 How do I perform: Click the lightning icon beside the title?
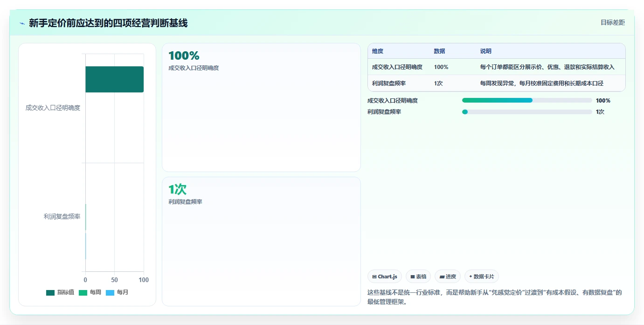pos(22,23)
